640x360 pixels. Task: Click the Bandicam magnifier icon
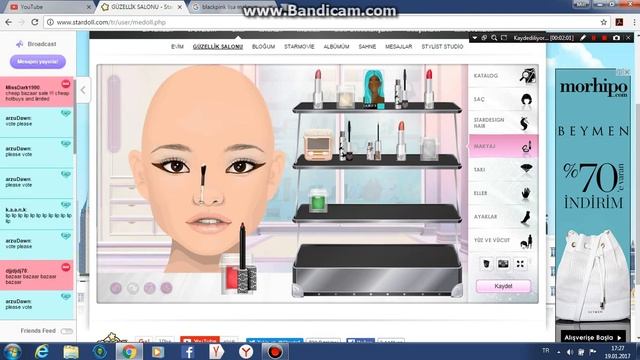494,38
